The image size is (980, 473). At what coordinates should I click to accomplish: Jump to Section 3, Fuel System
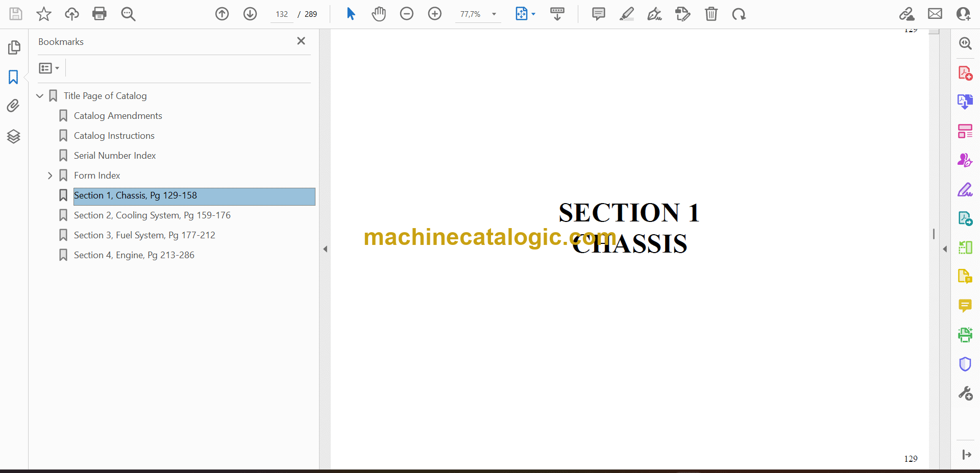[144, 235]
